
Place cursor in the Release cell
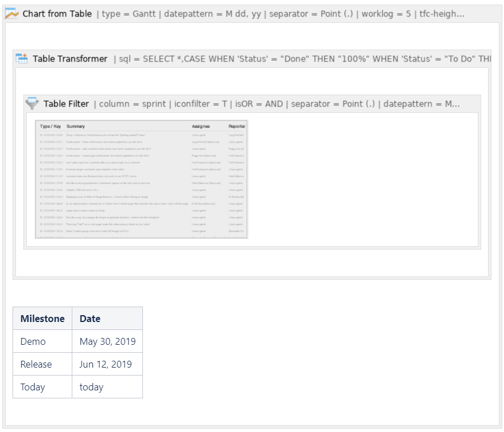coord(36,364)
